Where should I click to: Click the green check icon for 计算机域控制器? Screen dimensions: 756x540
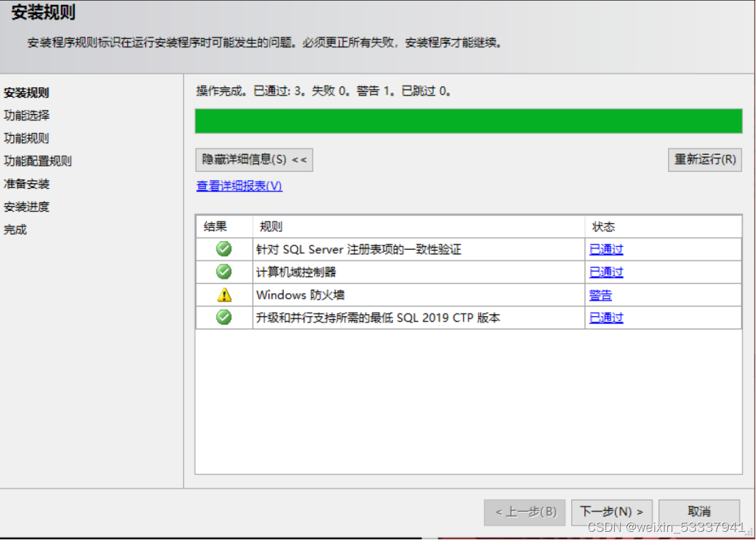pos(224,272)
